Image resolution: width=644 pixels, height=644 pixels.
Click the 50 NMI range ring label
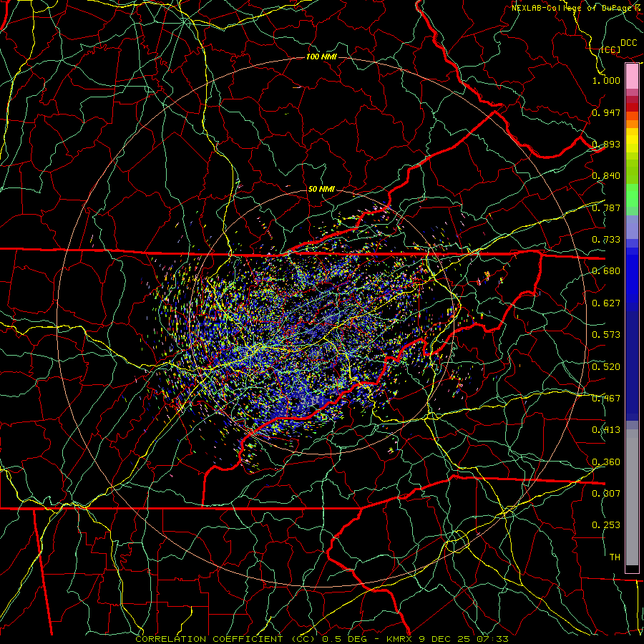click(321, 190)
